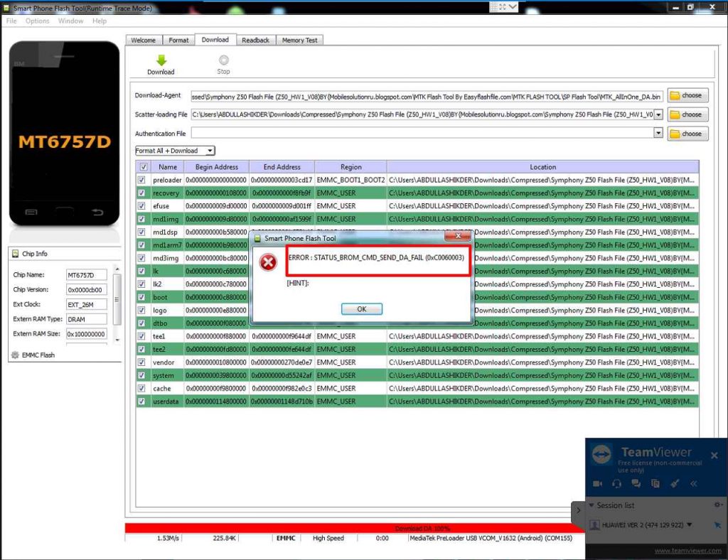Click the TeamViewer headset audio icon
Image resolution: width=728 pixels, height=560 pixels.
(616, 484)
